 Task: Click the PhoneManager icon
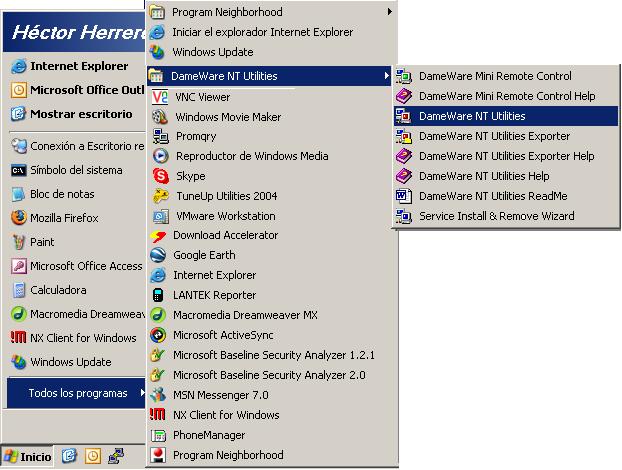(158, 435)
